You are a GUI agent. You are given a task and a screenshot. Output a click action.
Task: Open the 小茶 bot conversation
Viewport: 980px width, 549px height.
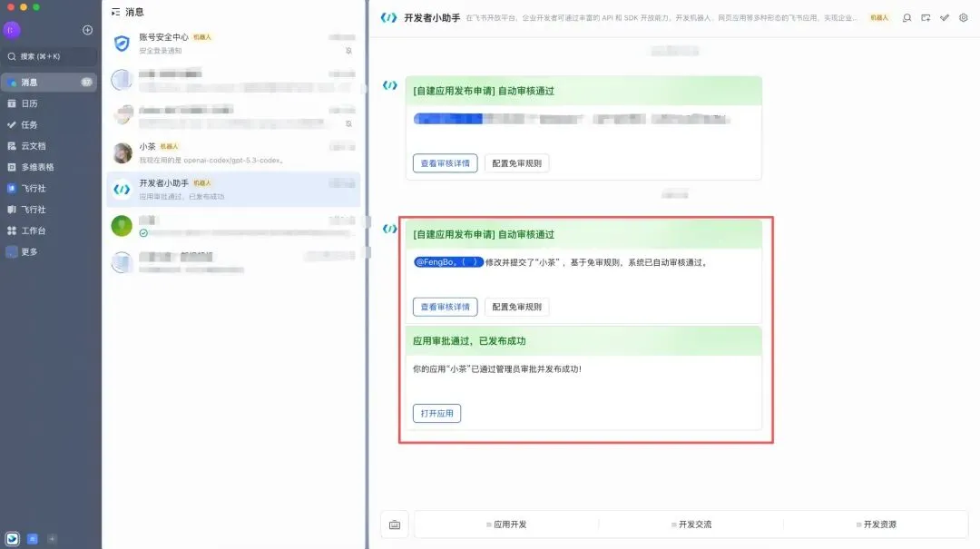(234, 152)
